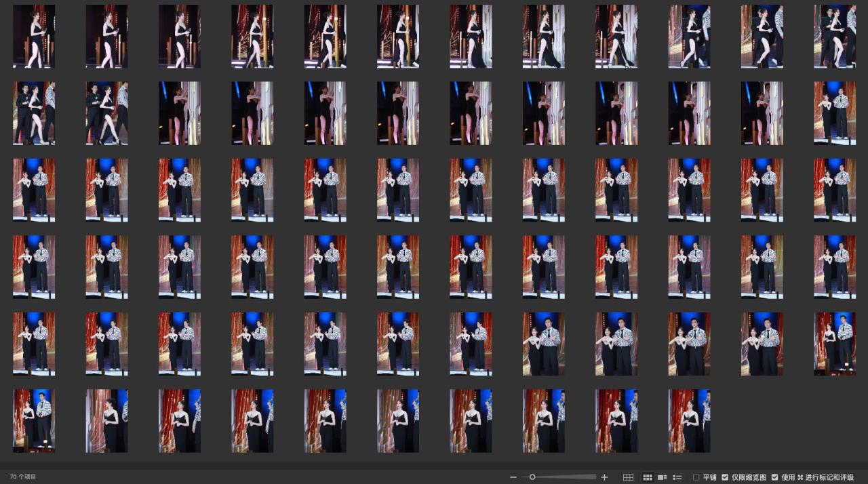The height and width of the screenshot is (484, 868).
Task: Select the last thumbnail in the top row
Action: pos(835,37)
